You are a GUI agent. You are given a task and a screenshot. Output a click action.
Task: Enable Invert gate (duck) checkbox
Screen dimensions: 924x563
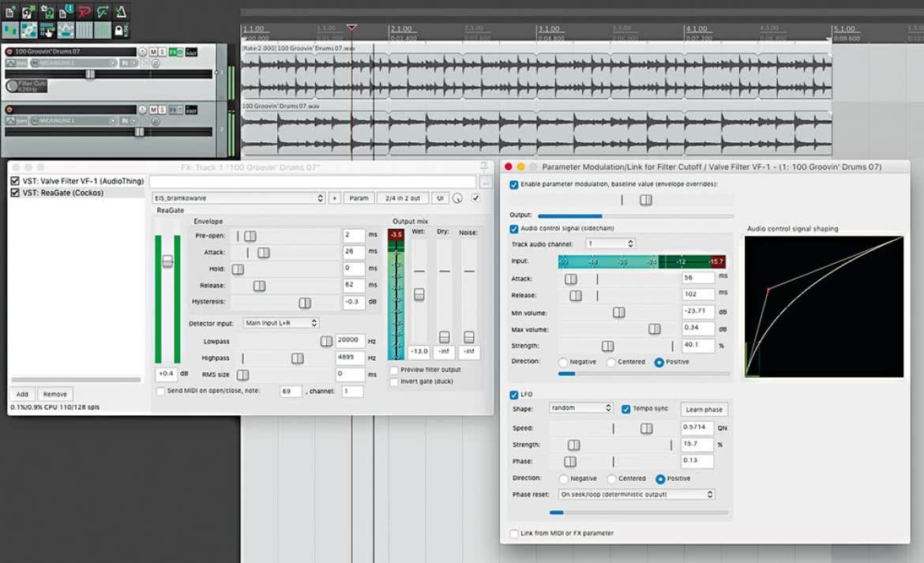pos(393,381)
